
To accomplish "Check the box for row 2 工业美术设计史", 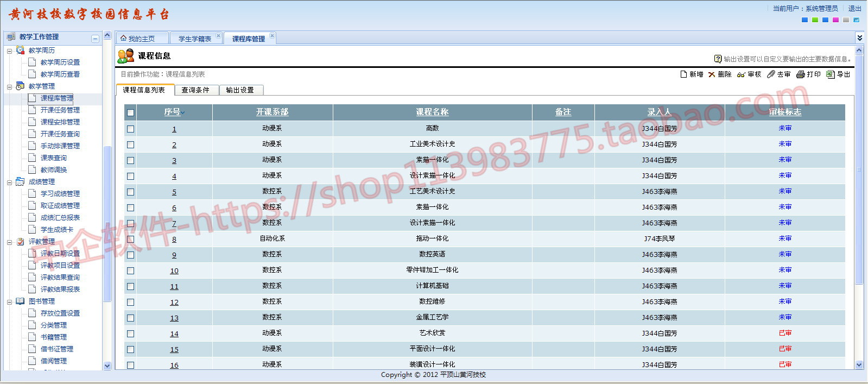I will (x=130, y=144).
